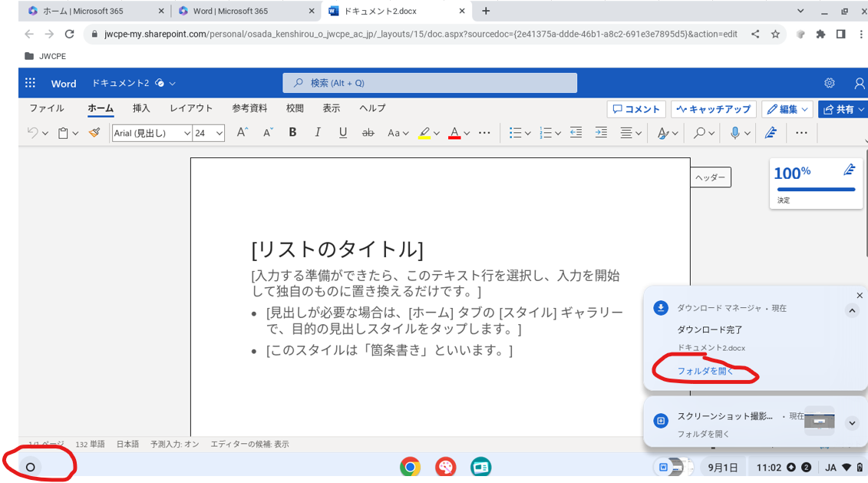Start Dictate with microphone icon
Viewport: 868px width, 483px height.
[735, 133]
